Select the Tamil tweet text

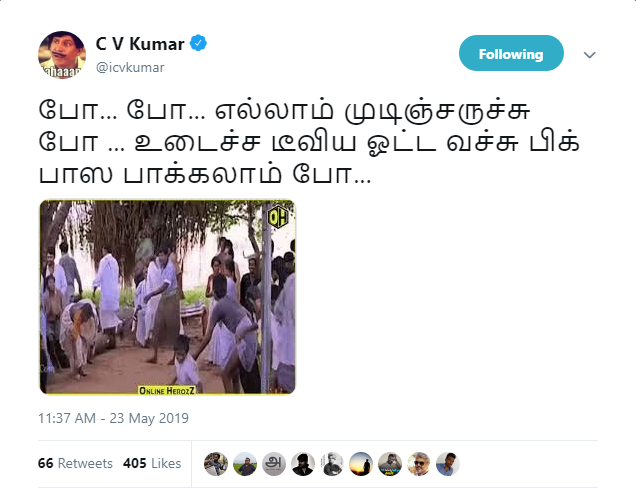[x=309, y=142]
